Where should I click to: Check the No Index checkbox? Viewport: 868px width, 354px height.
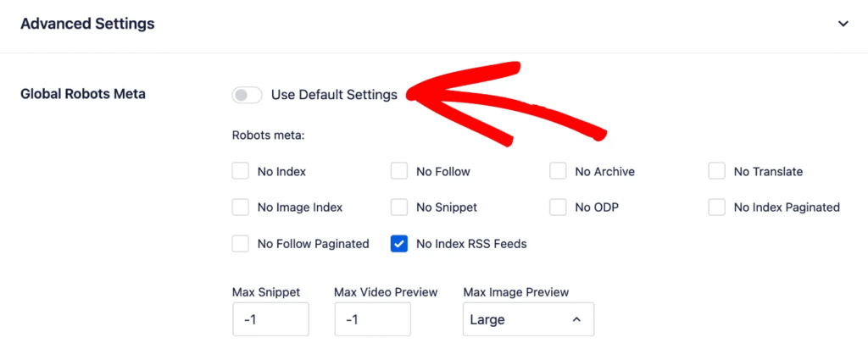[x=240, y=171]
